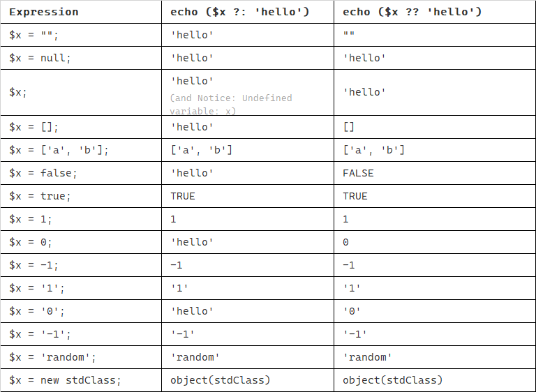Click the $x = ""; expression cell
Screen dimensions: 536x392
(81, 35)
